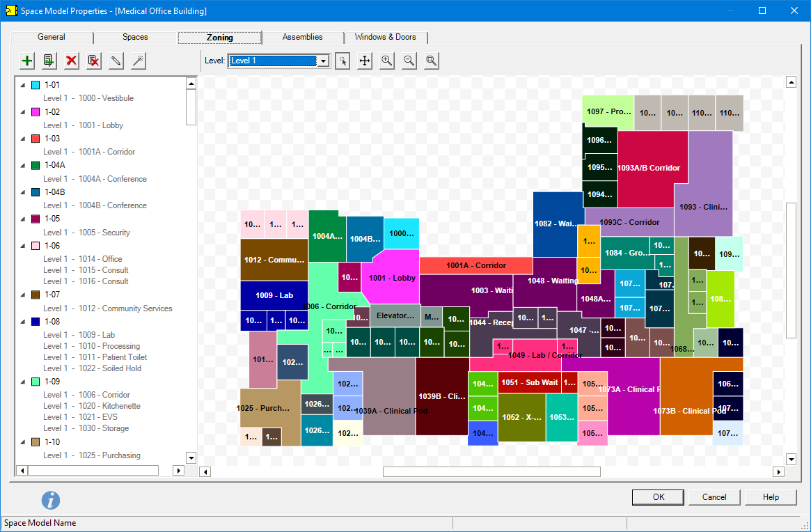Select the Zoning tab

click(220, 38)
